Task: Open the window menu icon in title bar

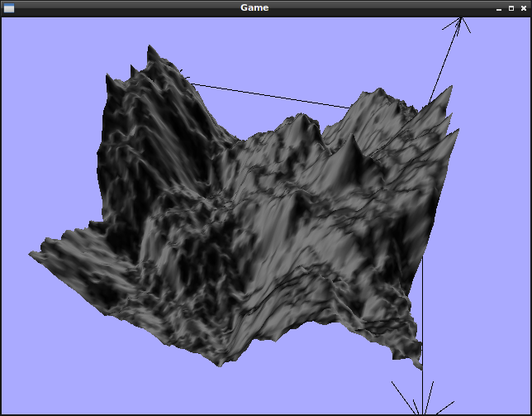Action: click(x=9, y=7)
